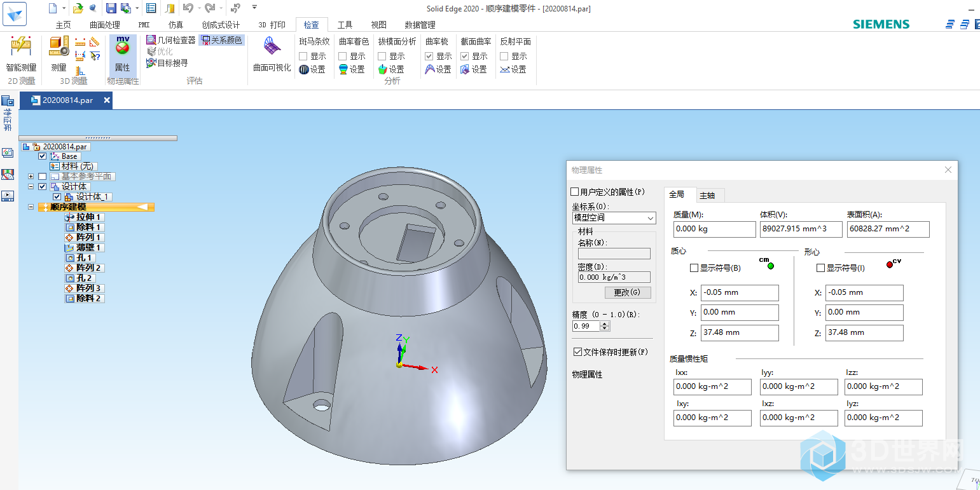Viewport: 980px width, 490px height.
Task: Uncheck the 曲率梳 显示 checkbox
Action: (x=429, y=57)
